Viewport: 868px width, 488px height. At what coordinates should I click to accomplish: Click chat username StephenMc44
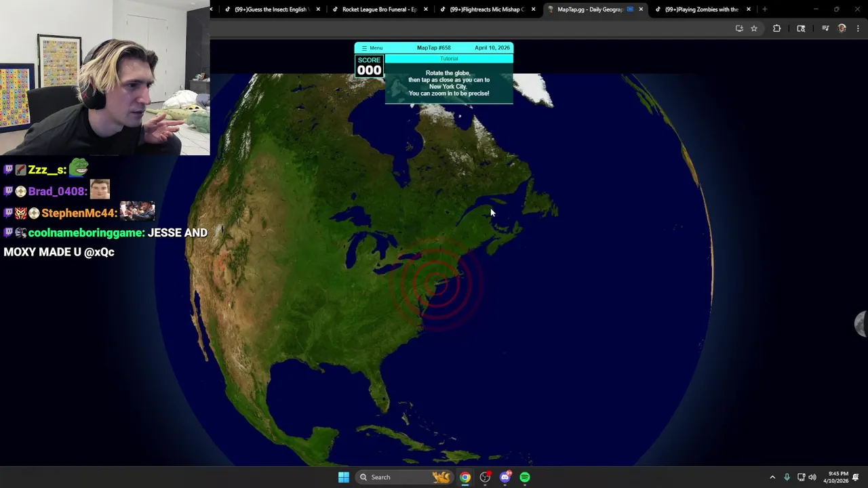(78, 213)
